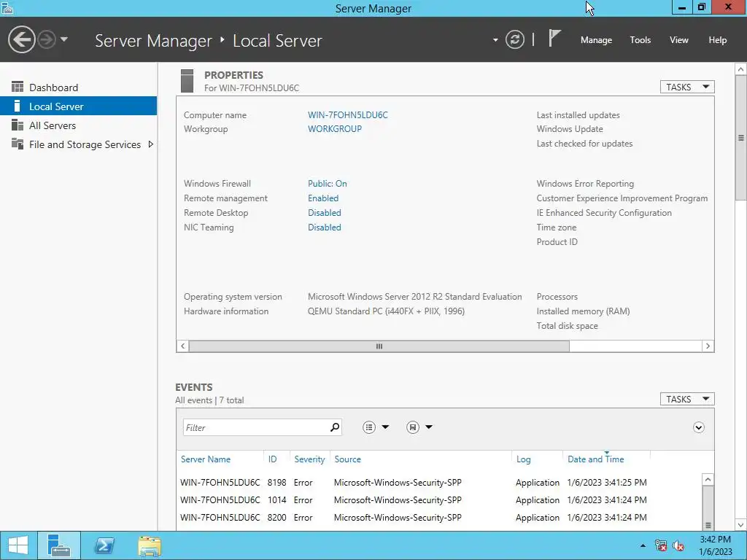Image resolution: width=747 pixels, height=560 pixels.
Task: Open the Tools menu
Action: pyautogui.click(x=640, y=40)
